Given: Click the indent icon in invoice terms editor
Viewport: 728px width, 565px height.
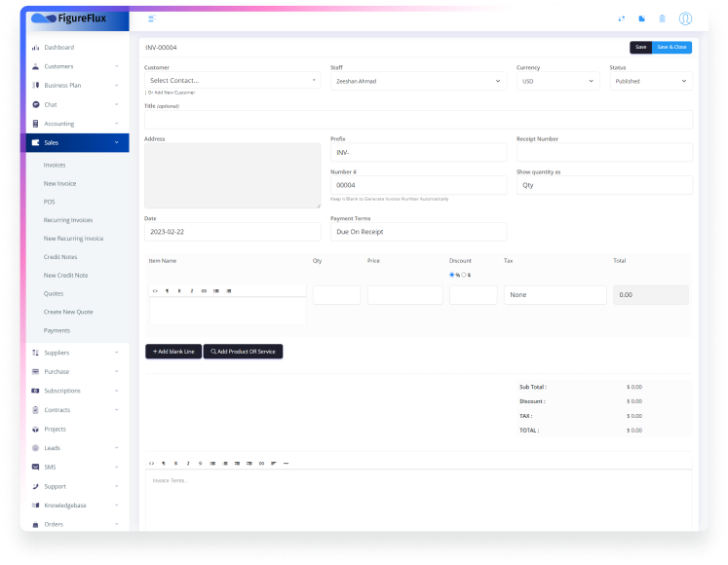Looking at the screenshot, I should pos(249,464).
